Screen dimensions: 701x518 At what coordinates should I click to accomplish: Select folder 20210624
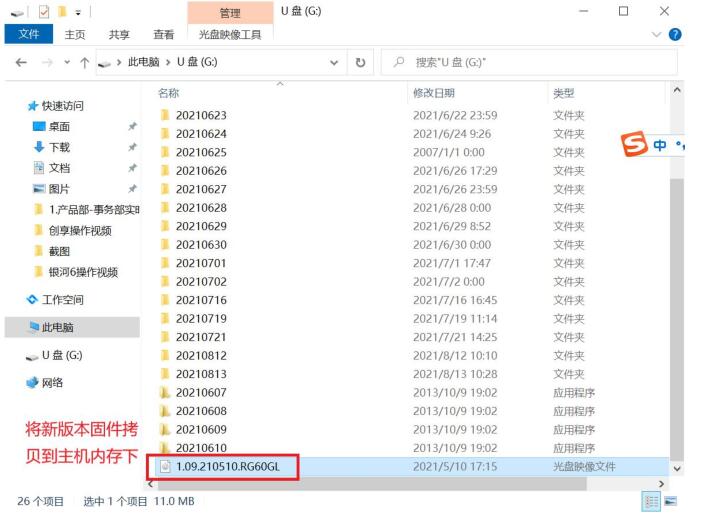[201, 134]
